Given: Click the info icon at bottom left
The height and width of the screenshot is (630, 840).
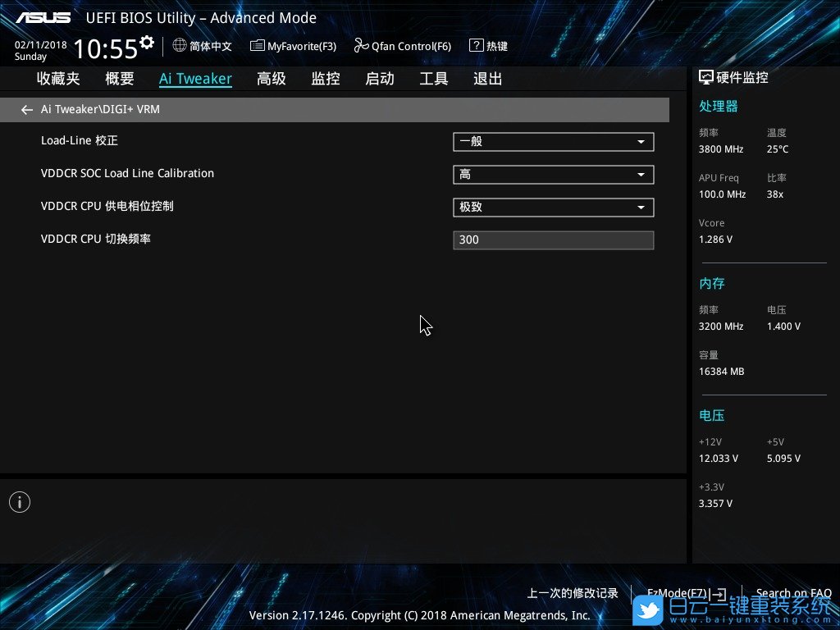Looking at the screenshot, I should 19,501.
